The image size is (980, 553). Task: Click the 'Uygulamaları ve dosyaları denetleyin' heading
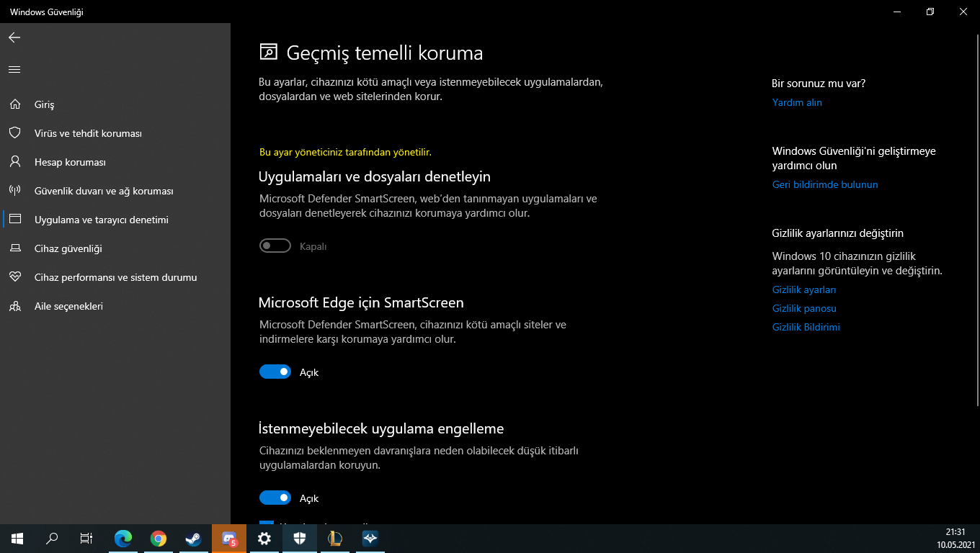[375, 176]
